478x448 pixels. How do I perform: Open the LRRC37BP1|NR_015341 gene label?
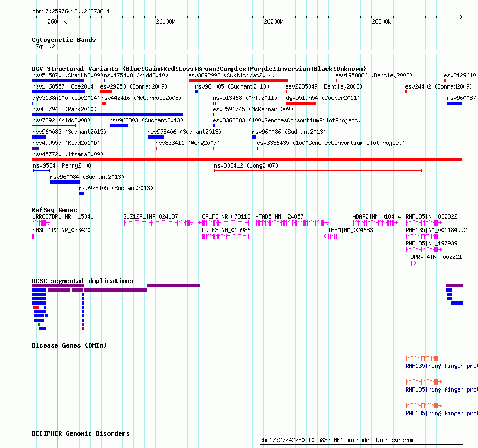coord(63,216)
